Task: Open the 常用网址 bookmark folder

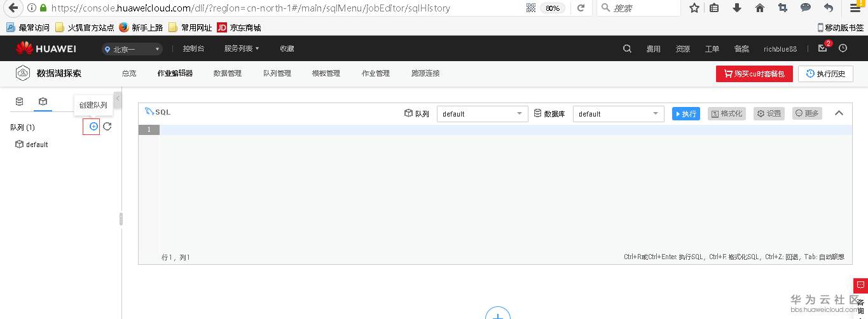Action: click(x=190, y=27)
